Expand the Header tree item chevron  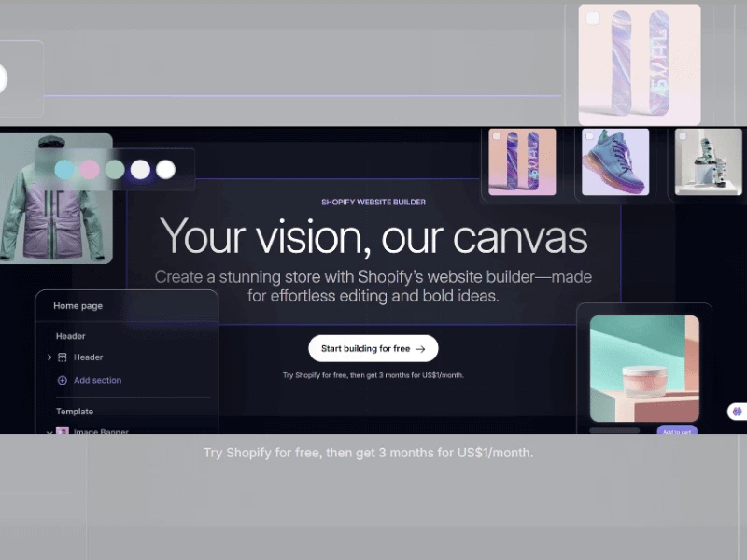49,357
